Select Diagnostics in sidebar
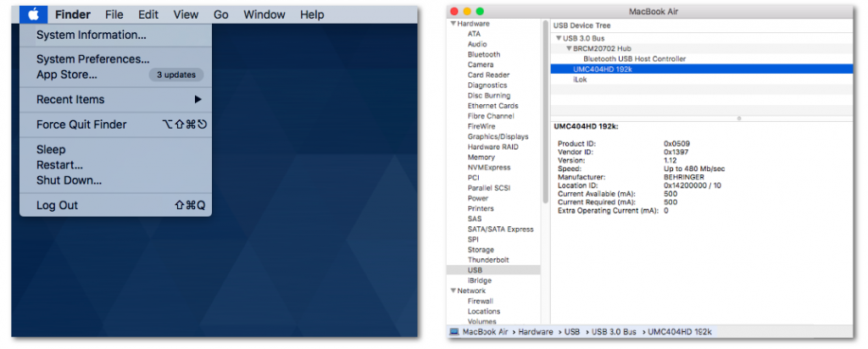Screen dimensions: 868x349 coord(487,86)
